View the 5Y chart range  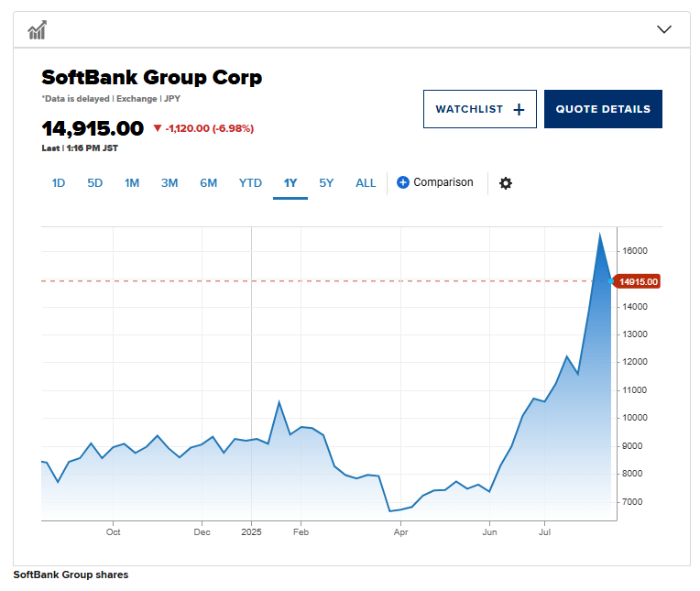(x=326, y=183)
